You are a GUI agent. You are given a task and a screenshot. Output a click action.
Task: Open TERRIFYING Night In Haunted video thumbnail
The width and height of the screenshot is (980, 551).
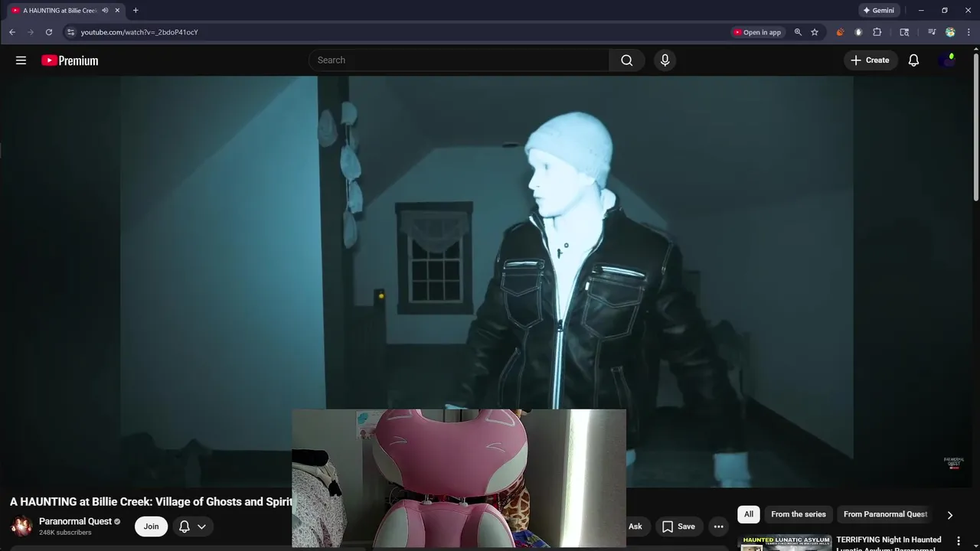click(x=784, y=543)
